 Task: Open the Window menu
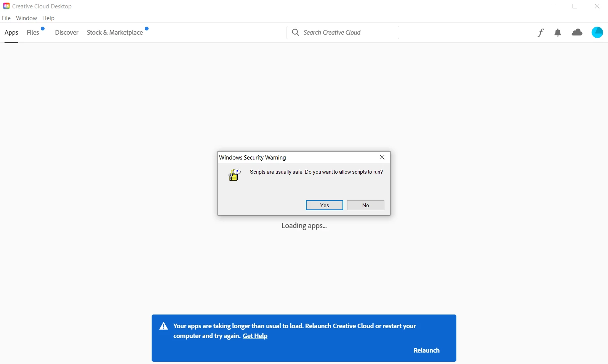pos(27,18)
